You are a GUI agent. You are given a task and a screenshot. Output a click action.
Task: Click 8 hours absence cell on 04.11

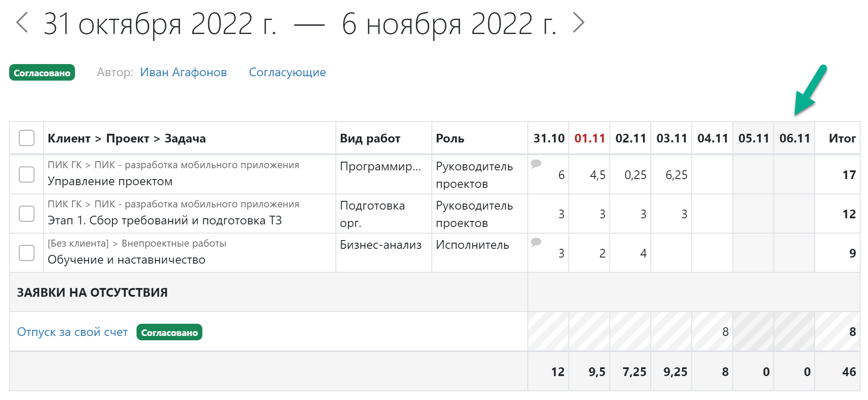tap(712, 332)
